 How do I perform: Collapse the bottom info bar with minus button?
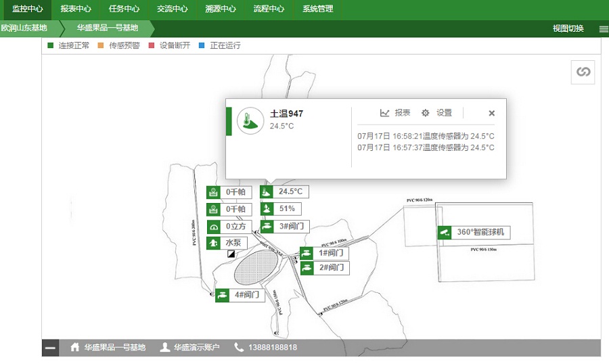click(x=51, y=348)
